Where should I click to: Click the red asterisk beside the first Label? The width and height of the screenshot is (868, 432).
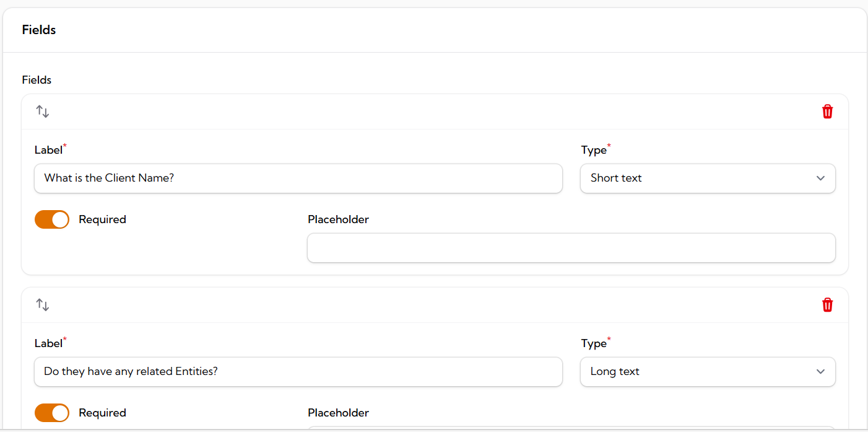tap(64, 145)
